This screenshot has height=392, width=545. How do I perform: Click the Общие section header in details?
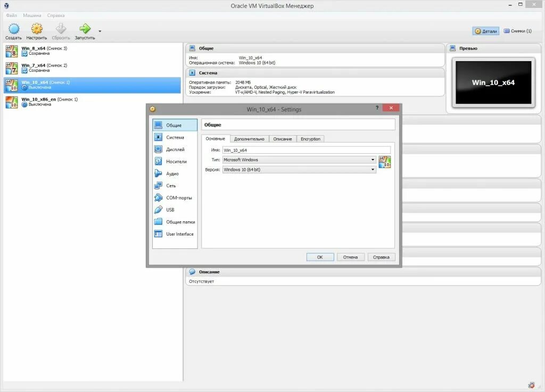[315, 48]
